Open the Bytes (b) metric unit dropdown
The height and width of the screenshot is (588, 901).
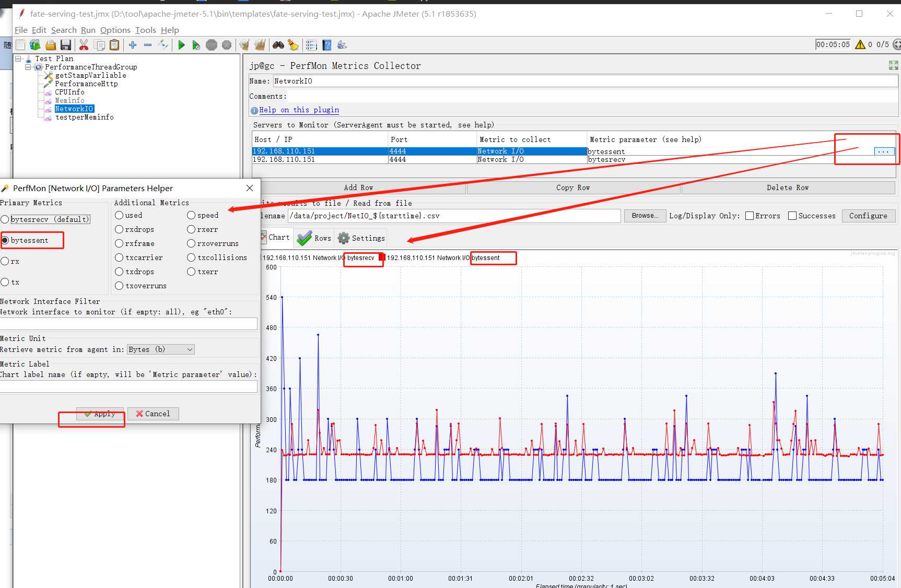pyautogui.click(x=161, y=349)
